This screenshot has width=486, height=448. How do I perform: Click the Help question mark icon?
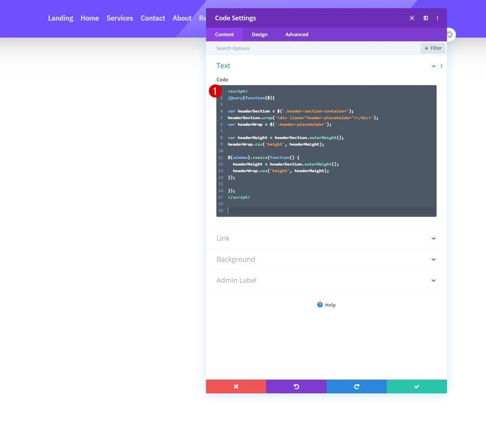[320, 304]
